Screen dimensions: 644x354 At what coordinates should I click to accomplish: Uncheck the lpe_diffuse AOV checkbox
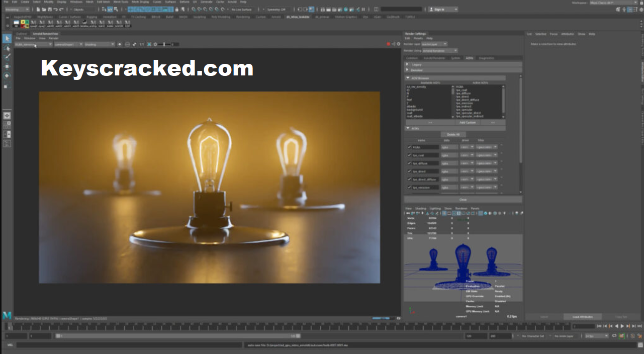[x=409, y=163]
